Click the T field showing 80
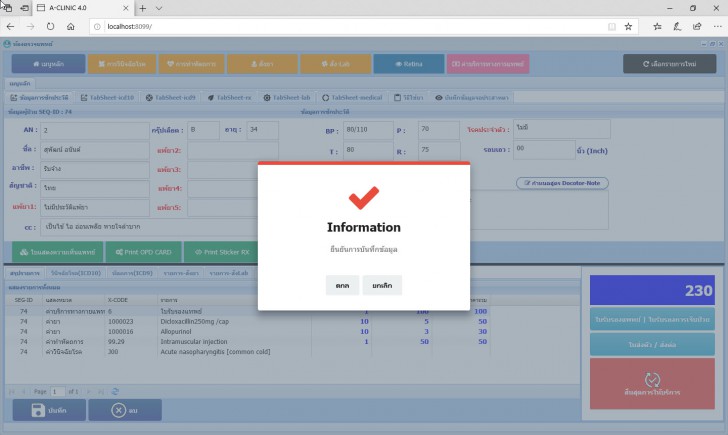 coord(368,151)
